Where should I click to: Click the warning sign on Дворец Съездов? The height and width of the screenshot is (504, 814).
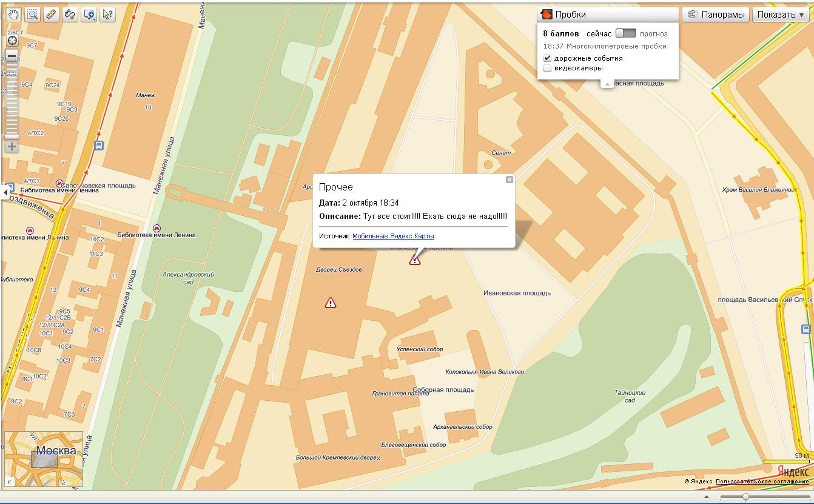click(x=331, y=303)
